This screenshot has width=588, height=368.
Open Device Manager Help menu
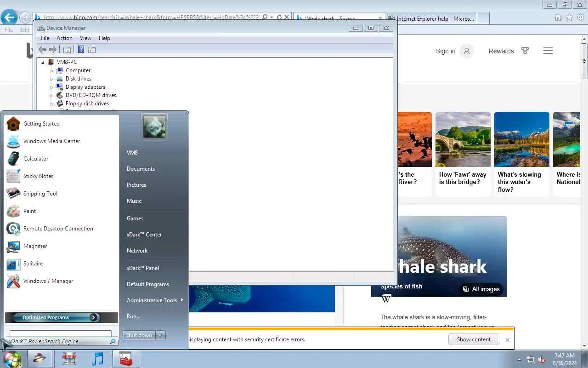104,38
